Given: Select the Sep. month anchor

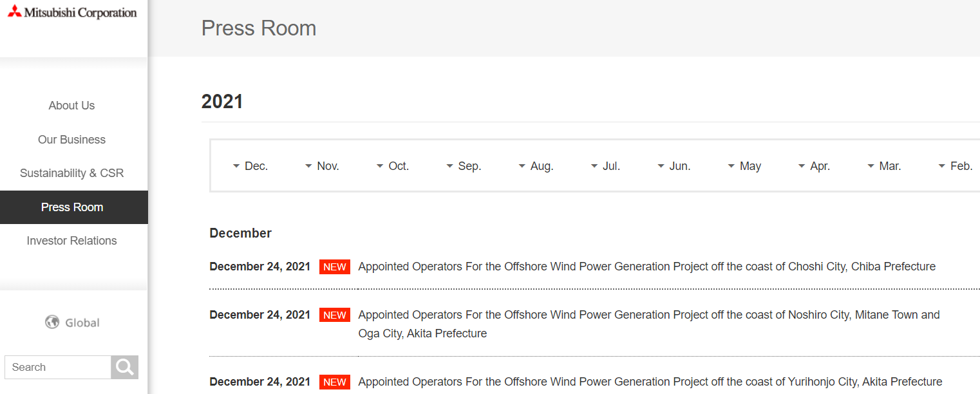Looking at the screenshot, I should 464,166.
